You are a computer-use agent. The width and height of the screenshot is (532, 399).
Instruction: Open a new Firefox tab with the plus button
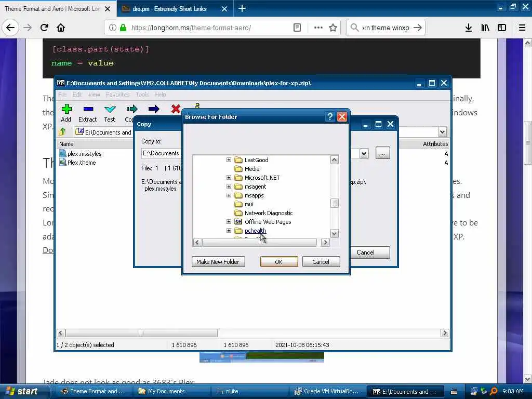pyautogui.click(x=242, y=8)
